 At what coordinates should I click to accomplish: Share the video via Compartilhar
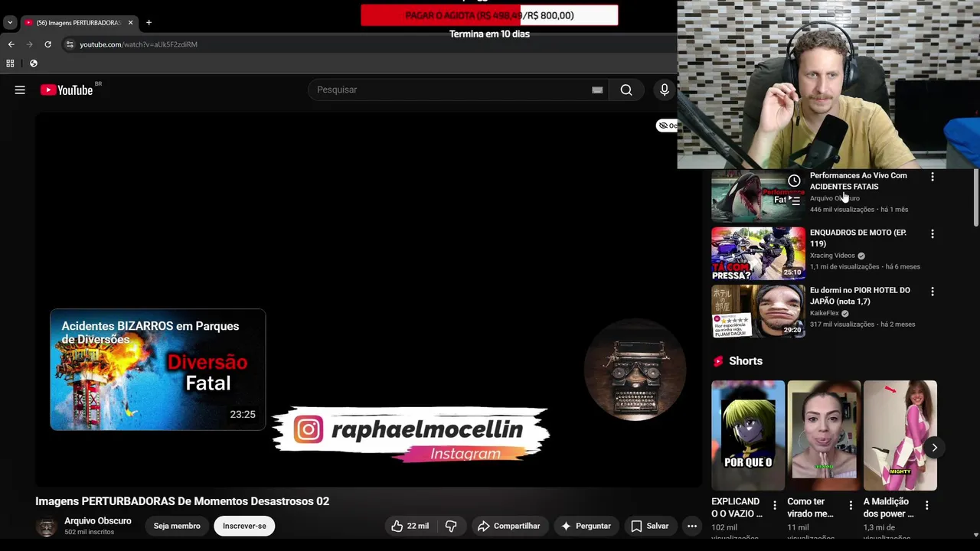point(508,526)
